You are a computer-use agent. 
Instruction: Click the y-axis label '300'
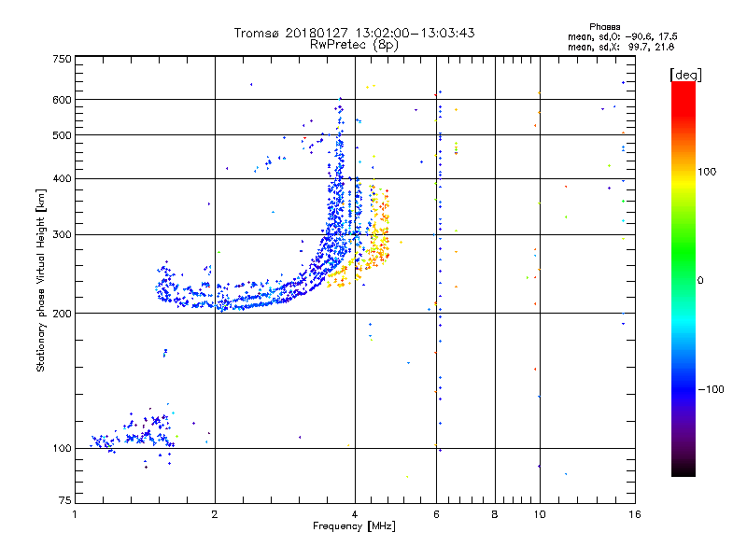click(x=63, y=235)
